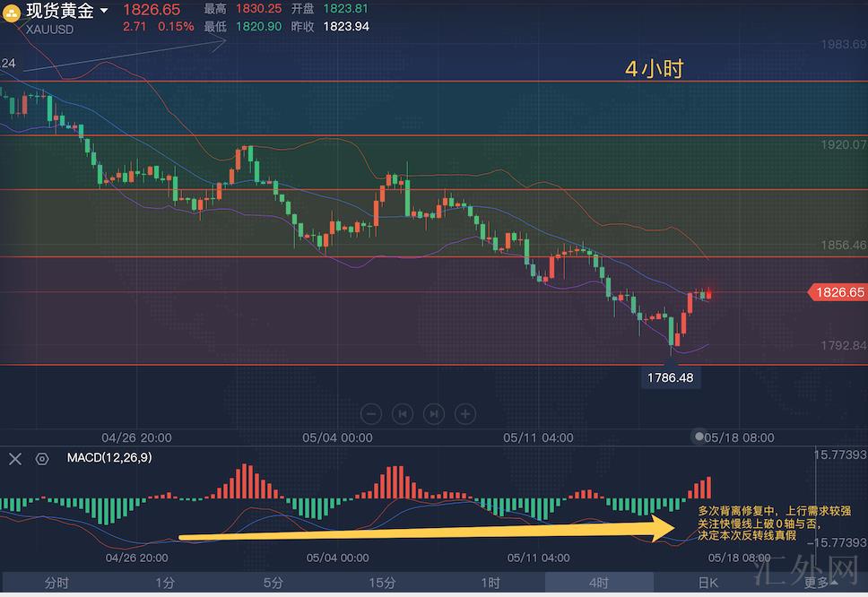Click the 1786.48 low price marker
The width and height of the screenshot is (868, 597).
click(x=671, y=378)
